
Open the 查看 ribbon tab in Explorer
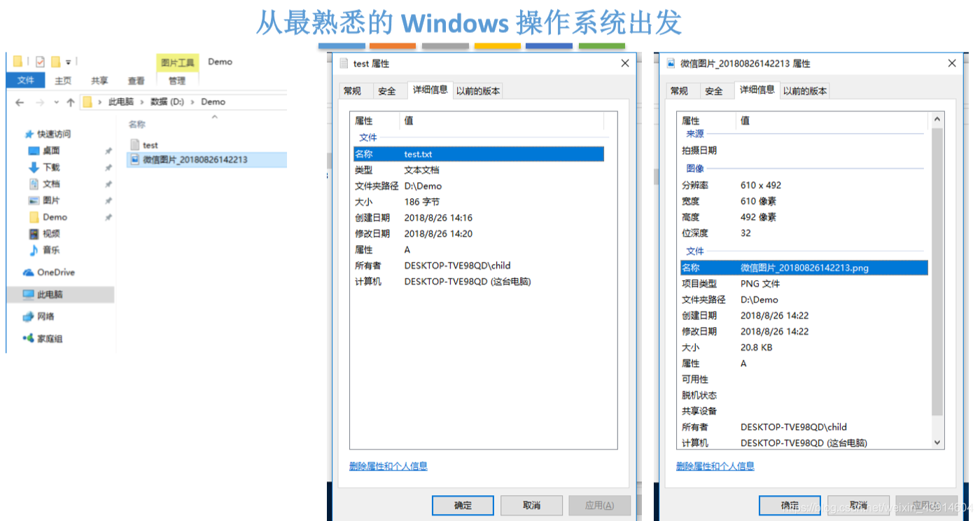(136, 81)
